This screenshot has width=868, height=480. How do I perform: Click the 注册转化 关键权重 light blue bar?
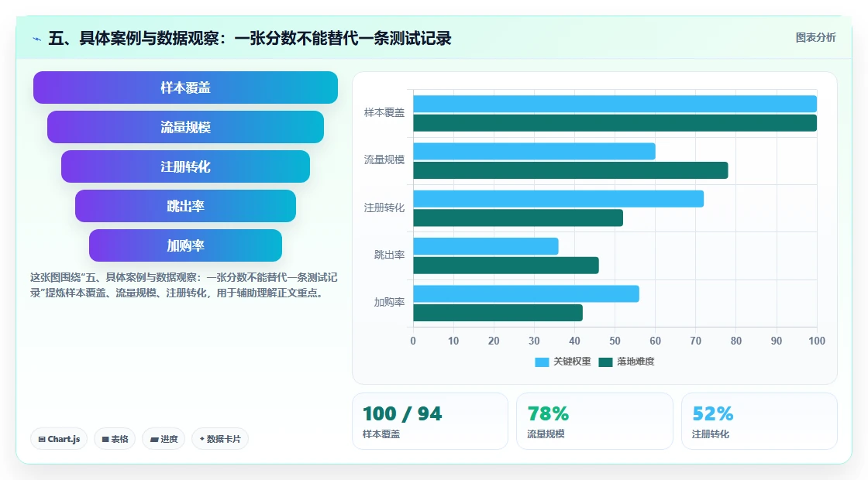pos(559,199)
